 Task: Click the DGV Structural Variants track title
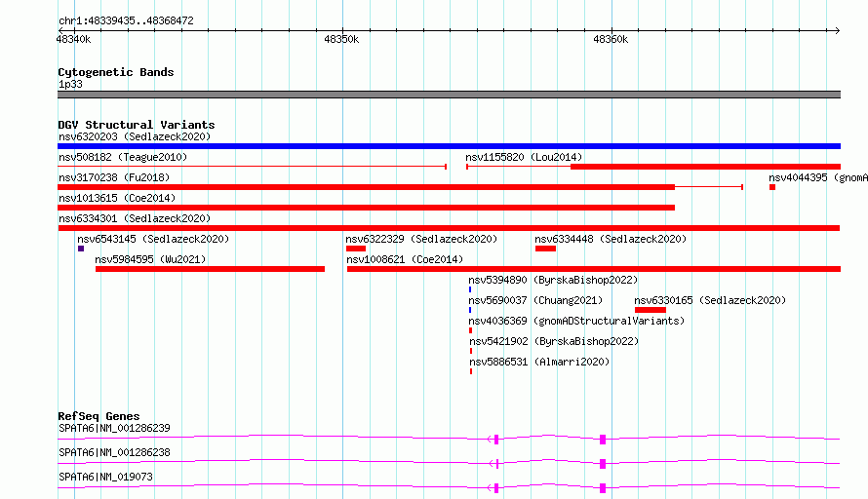(x=137, y=125)
